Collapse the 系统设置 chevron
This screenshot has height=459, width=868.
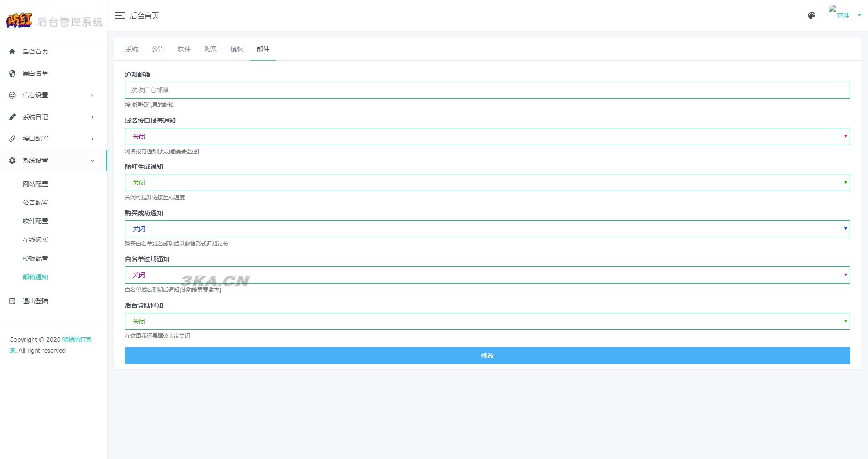(x=92, y=160)
